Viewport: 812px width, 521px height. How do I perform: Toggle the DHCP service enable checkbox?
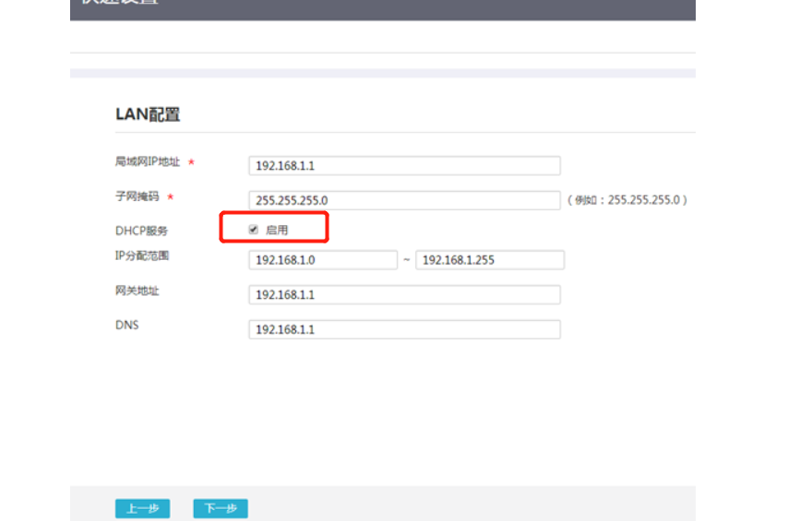coord(253,230)
